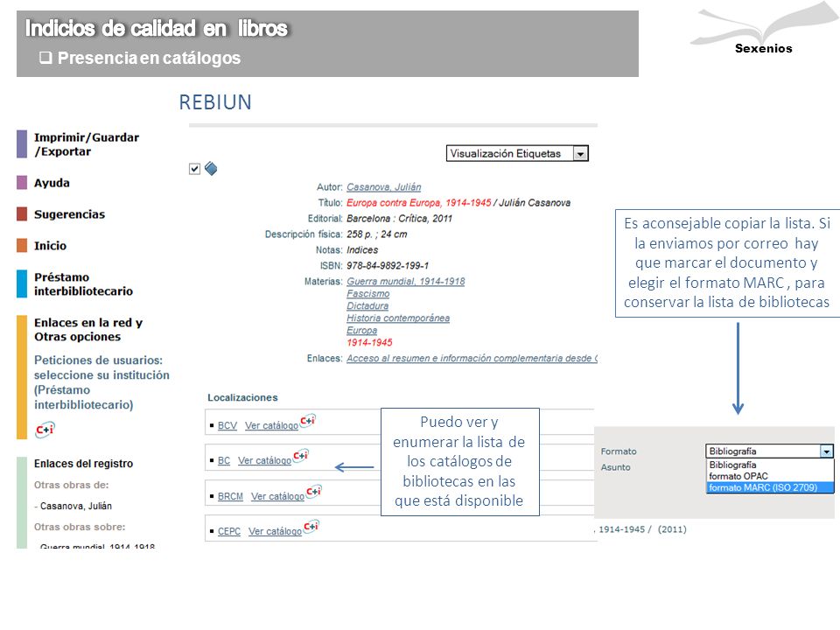This screenshot has height=630, width=840.
Task: Click Ver catálogo link for BCV
Action: point(271,425)
